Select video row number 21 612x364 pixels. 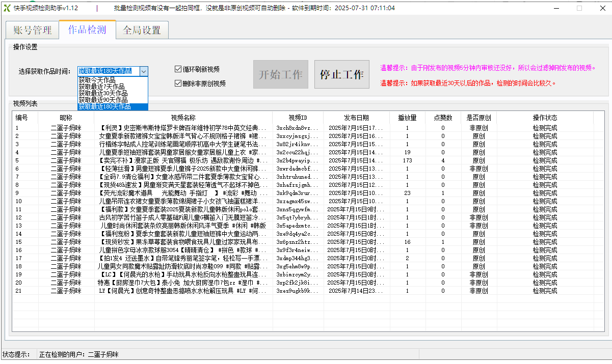308,291
